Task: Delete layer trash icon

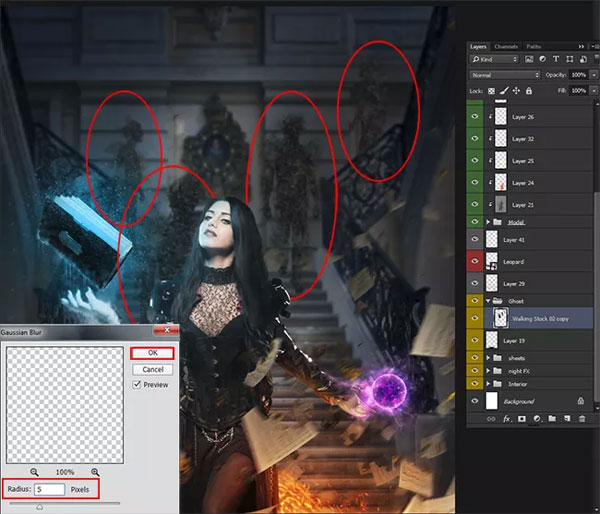Action: pos(582,419)
